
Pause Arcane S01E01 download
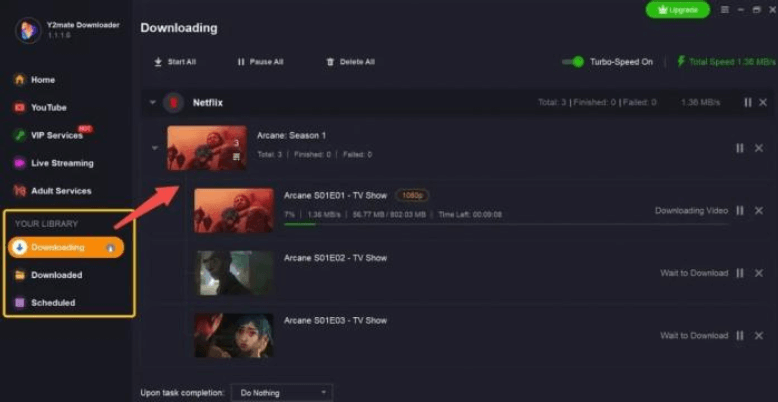click(x=740, y=210)
